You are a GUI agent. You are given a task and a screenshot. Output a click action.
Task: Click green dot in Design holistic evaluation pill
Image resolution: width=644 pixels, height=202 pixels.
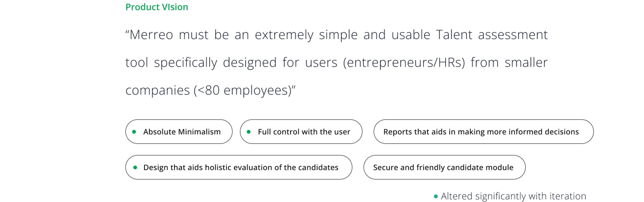click(x=135, y=167)
